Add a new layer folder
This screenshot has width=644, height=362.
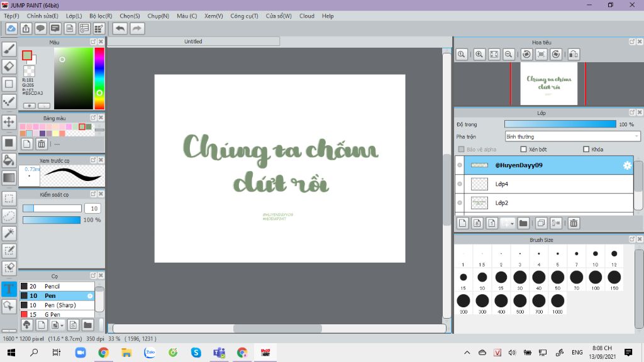pyautogui.click(x=523, y=223)
